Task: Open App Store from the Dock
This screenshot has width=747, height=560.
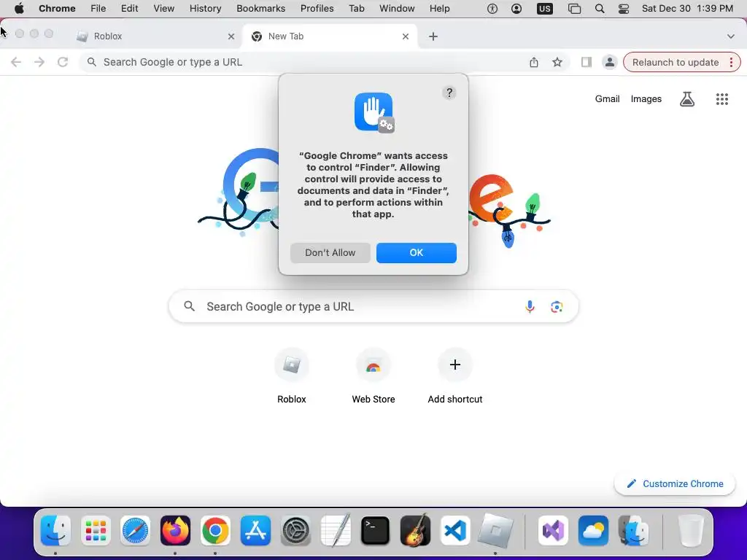Action: point(255,530)
